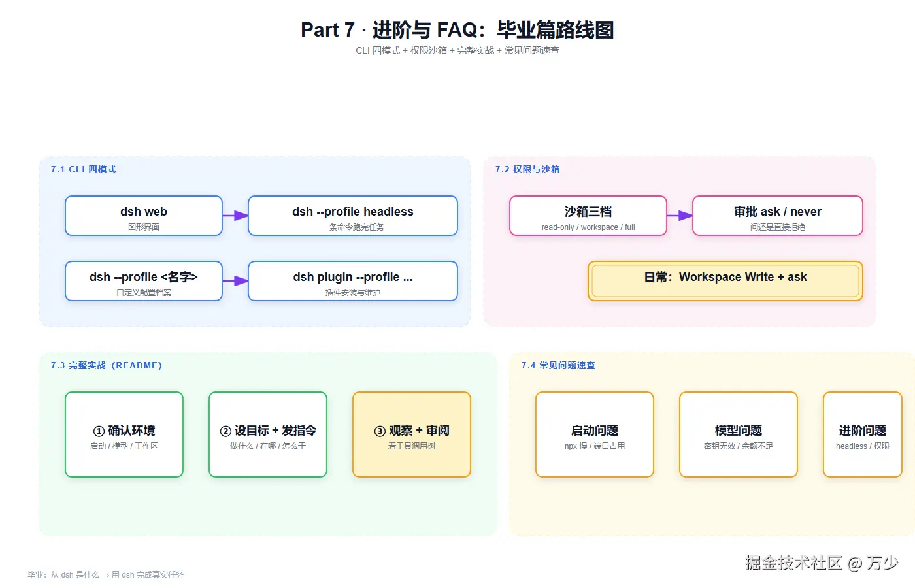
Task: Click the '② 设目标 + 发指令' card
Action: pyautogui.click(x=268, y=434)
